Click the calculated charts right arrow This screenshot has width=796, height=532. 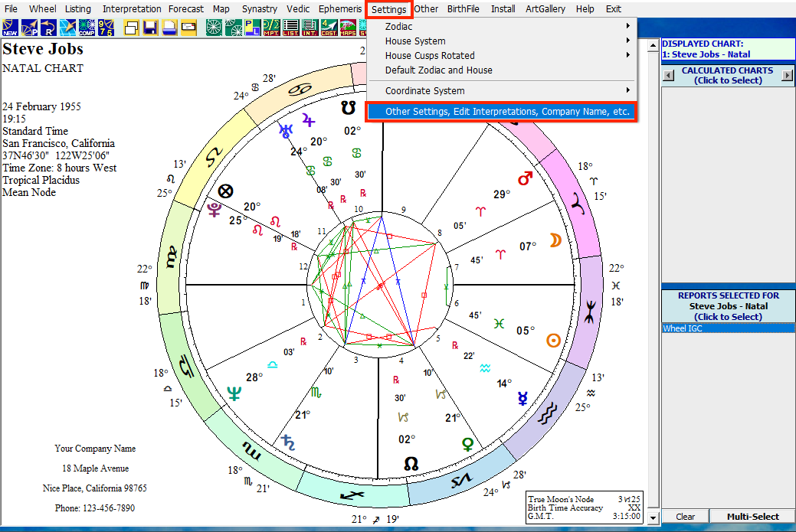coord(787,76)
